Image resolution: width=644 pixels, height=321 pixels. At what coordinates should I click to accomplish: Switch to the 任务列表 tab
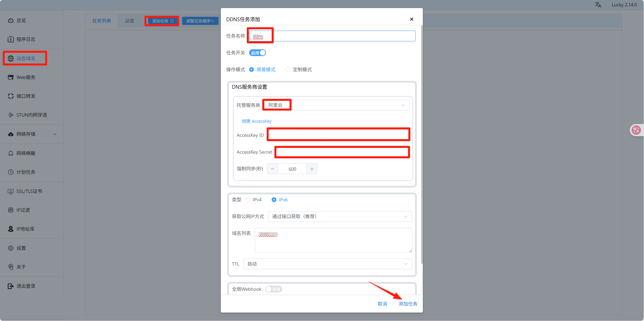[102, 21]
